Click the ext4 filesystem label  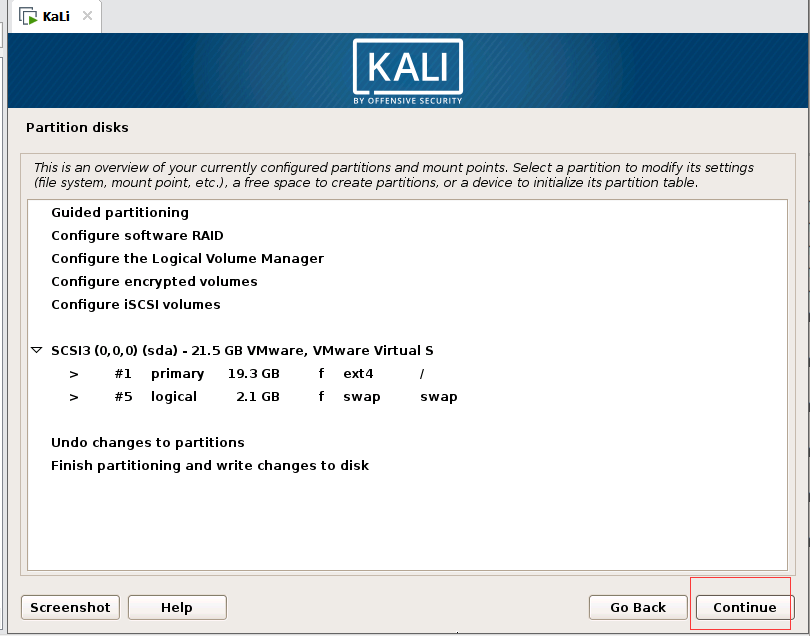[x=358, y=374]
